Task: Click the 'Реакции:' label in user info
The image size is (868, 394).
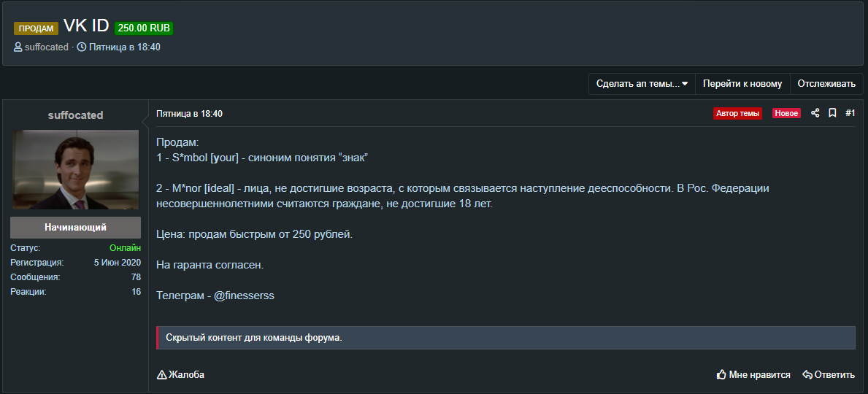Action: 28,292
